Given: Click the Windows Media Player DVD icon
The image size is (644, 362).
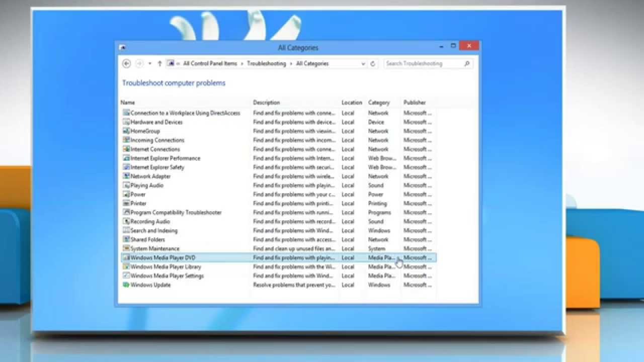Looking at the screenshot, I should coord(126,258).
